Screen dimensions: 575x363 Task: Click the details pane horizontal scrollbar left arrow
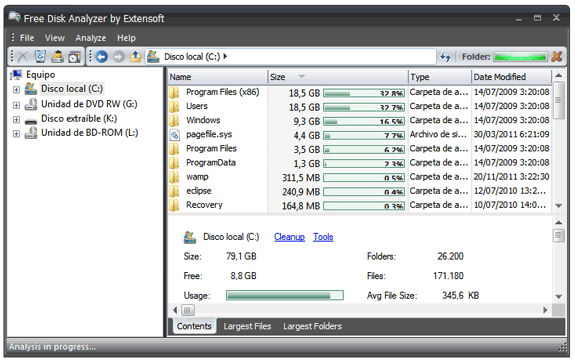coord(175,310)
